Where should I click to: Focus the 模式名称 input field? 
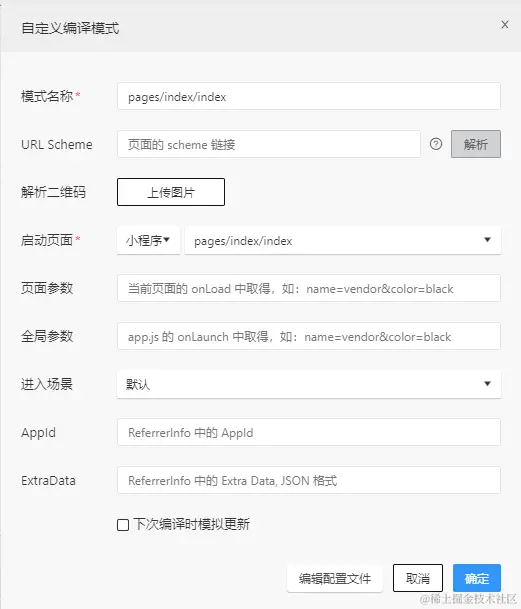309,96
